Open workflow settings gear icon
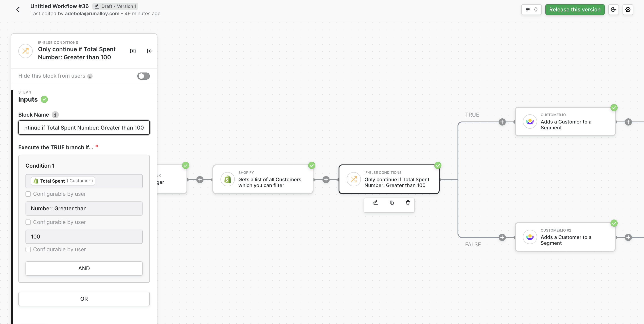The width and height of the screenshot is (644, 324). click(x=628, y=10)
